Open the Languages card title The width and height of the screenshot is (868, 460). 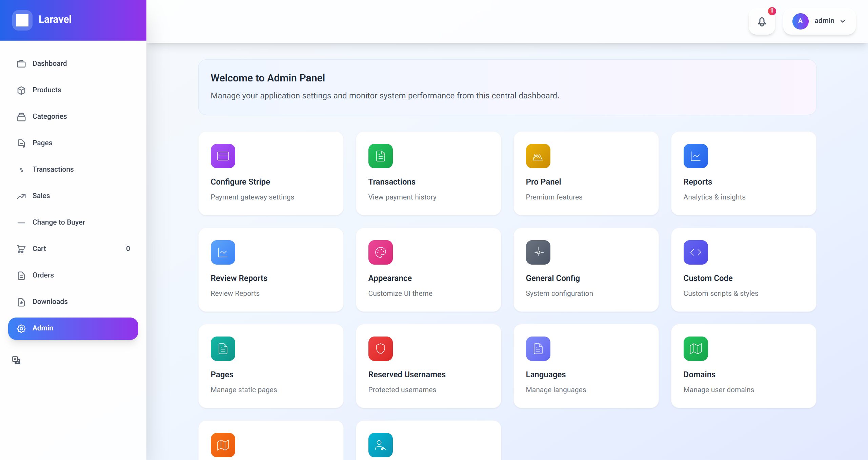pyautogui.click(x=546, y=375)
